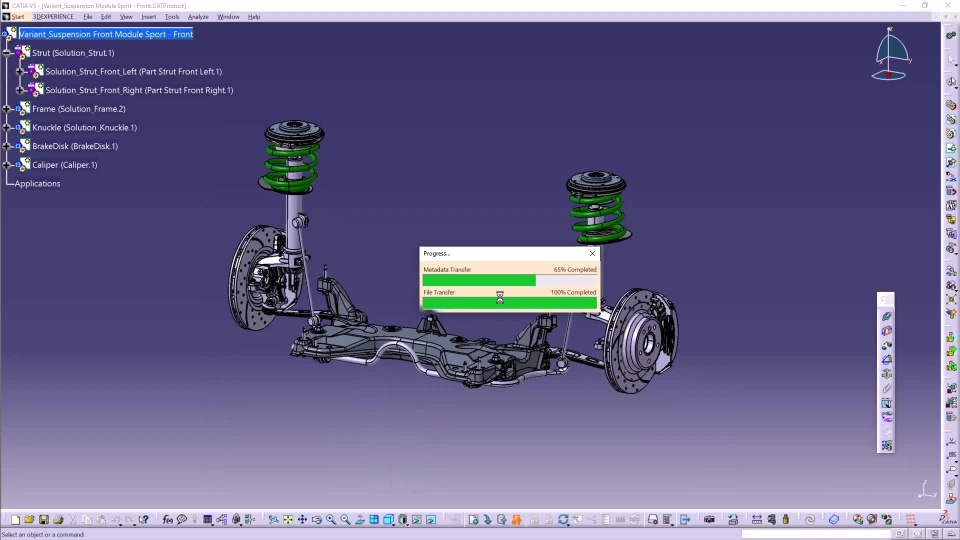Collapse the Strut (Solution_Strut.1) node
Image resolution: width=960 pixels, height=540 pixels.
(7, 53)
